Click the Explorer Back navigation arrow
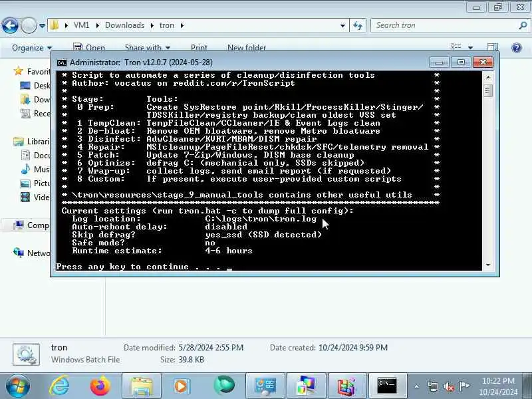 coord(10,25)
